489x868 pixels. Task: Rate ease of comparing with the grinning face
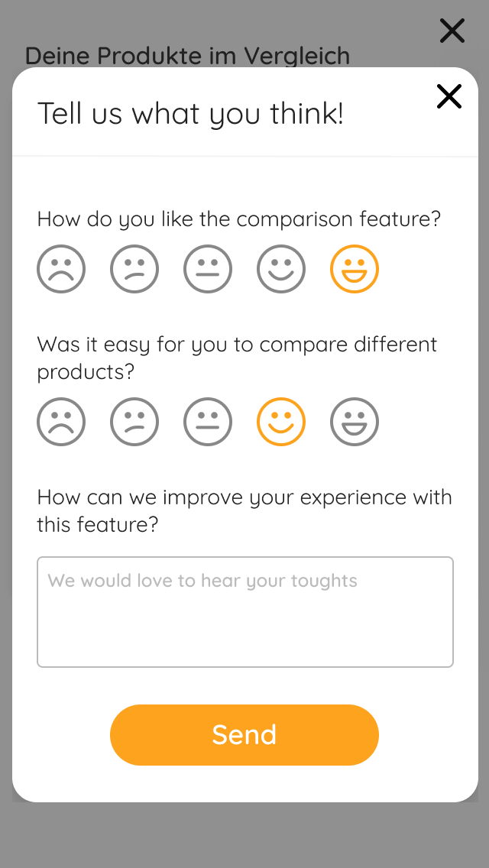pyautogui.click(x=355, y=422)
